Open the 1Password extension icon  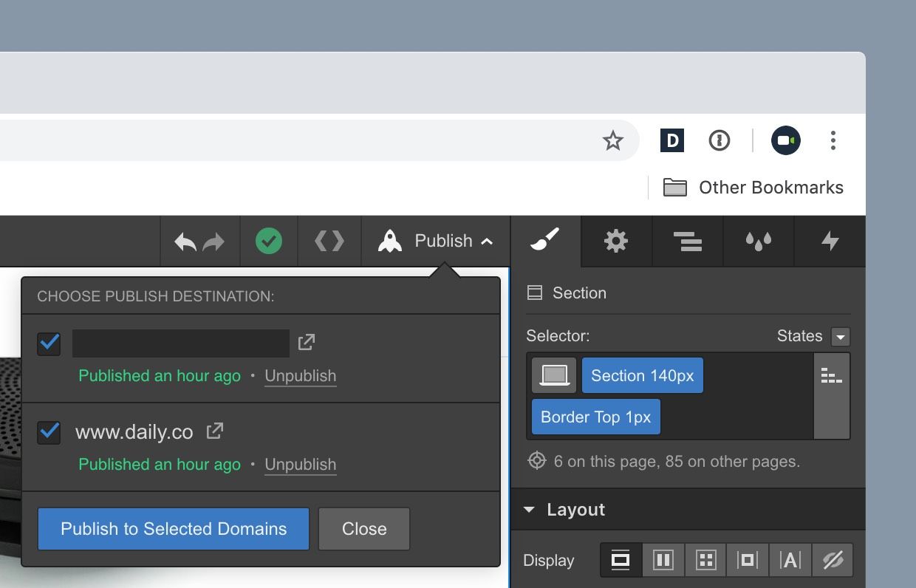719,140
